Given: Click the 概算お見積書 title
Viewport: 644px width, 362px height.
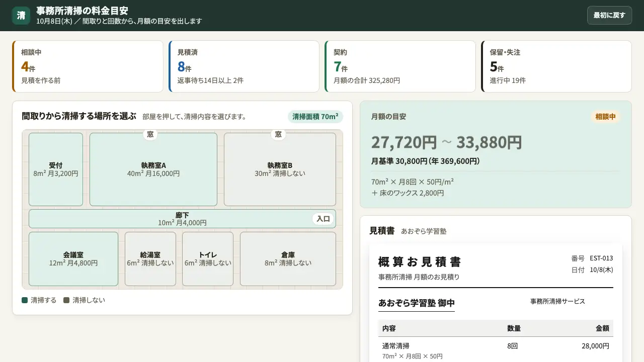Looking at the screenshot, I should pos(420,262).
